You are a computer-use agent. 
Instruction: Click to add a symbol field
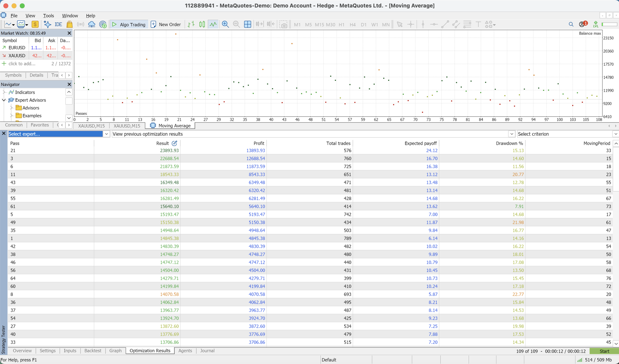click(22, 64)
